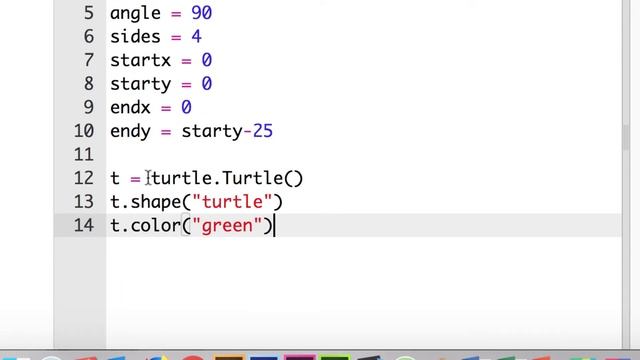Click the string "turtle" on line 13
The height and width of the screenshot is (360, 640).
pos(232,202)
